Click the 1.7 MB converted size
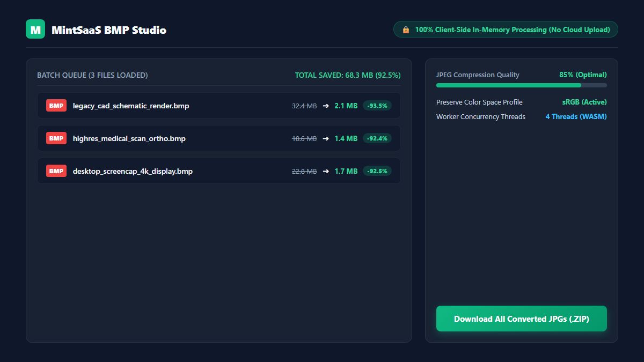This screenshot has height=362, width=644. pos(346,171)
